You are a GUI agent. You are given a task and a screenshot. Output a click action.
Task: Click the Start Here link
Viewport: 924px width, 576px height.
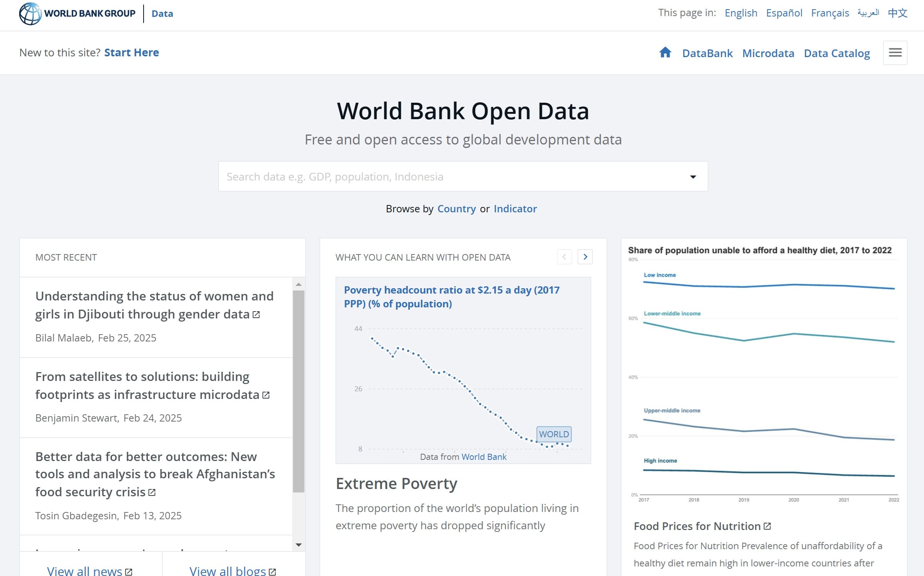click(131, 53)
